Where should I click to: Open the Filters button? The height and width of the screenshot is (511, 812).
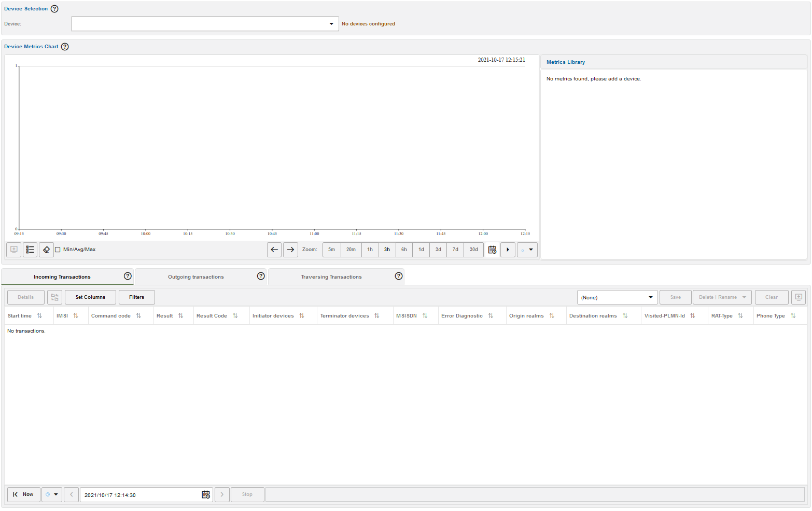tap(137, 297)
